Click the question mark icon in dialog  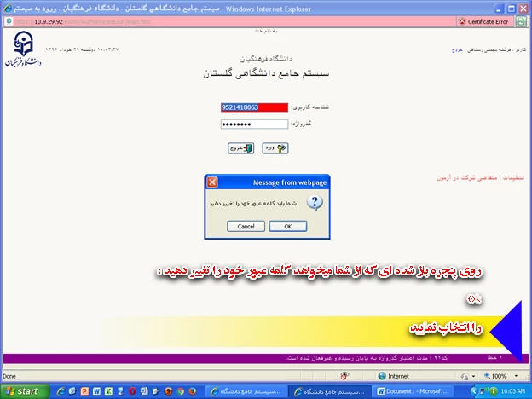point(314,203)
